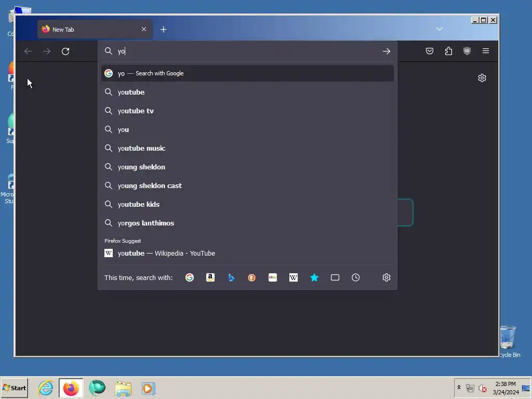Open the Windows Start menu
The height and width of the screenshot is (399, 532).
(x=14, y=388)
